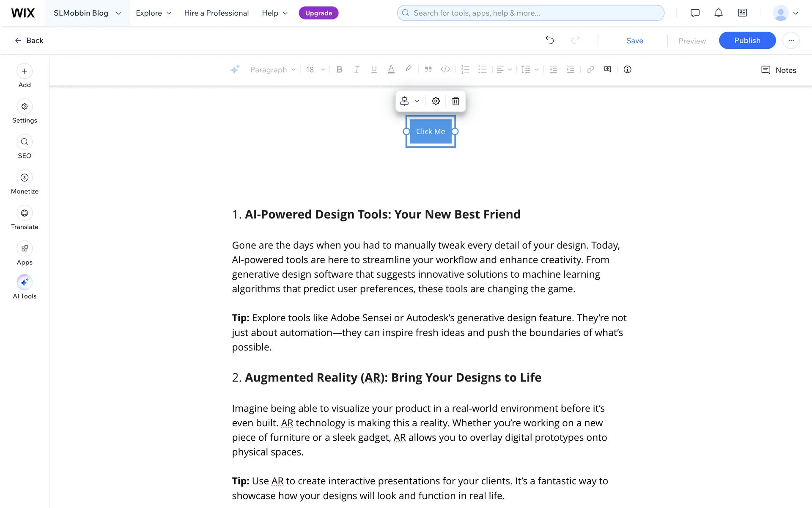
Task: Expand the SLMobbin Blog site dropdown
Action: (x=87, y=13)
